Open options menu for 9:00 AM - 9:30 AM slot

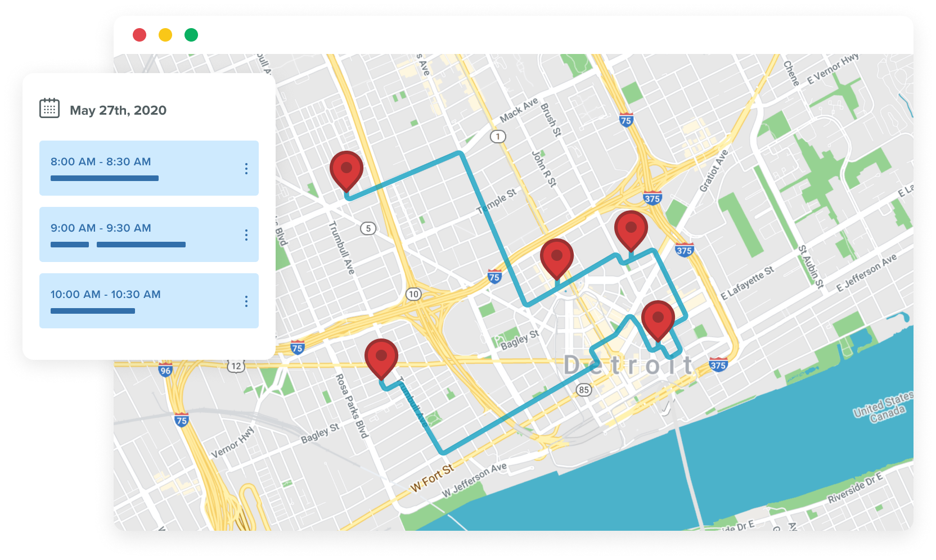tap(246, 235)
